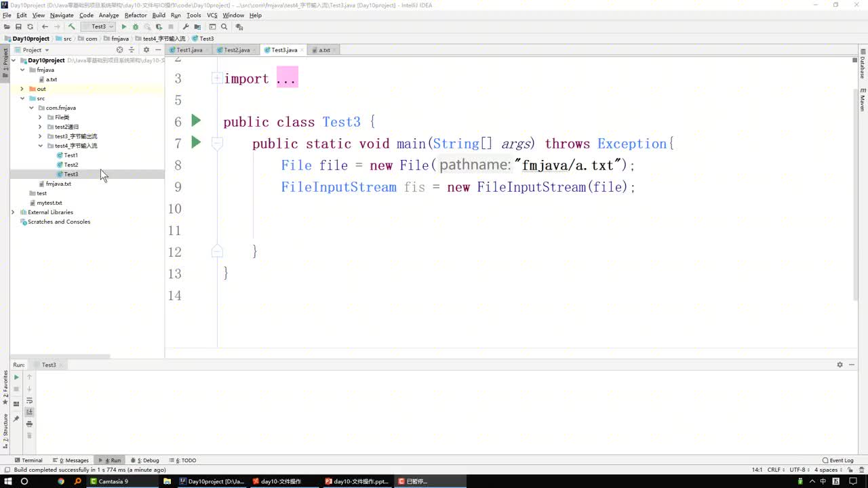Viewport: 868px width, 488px height.
Task: Collapse the src folder node
Action: [22, 98]
